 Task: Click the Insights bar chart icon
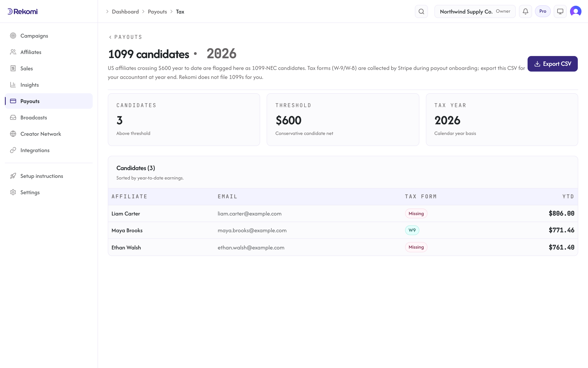pos(13,85)
